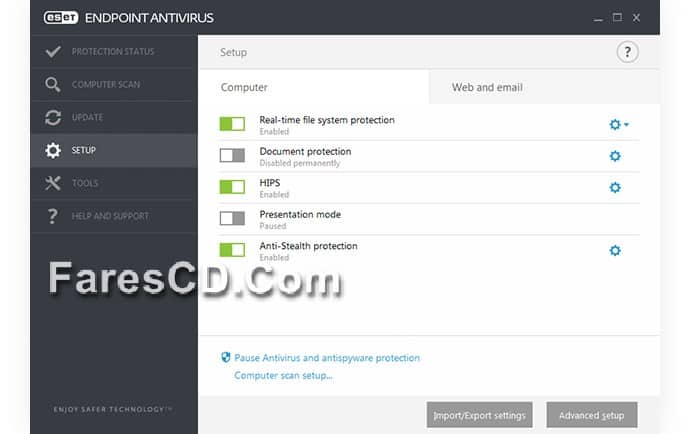The height and width of the screenshot is (434, 690).
Task: Maximize the ESET Endpoint Antivirus window
Action: (x=617, y=18)
